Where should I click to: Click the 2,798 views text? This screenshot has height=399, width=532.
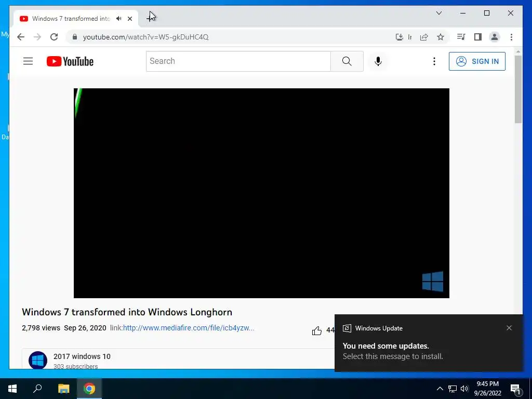[41, 328]
